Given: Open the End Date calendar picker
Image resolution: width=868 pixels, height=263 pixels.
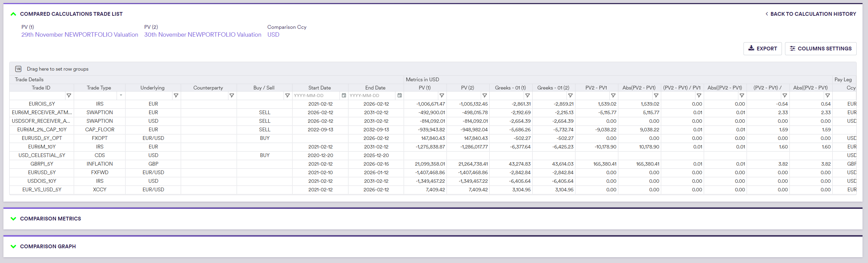Looking at the screenshot, I should 400,96.
